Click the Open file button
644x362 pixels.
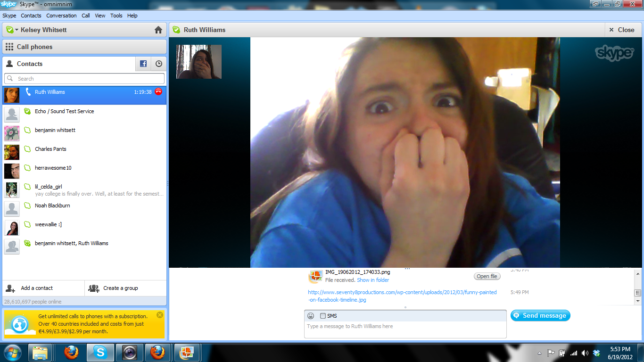(x=487, y=276)
